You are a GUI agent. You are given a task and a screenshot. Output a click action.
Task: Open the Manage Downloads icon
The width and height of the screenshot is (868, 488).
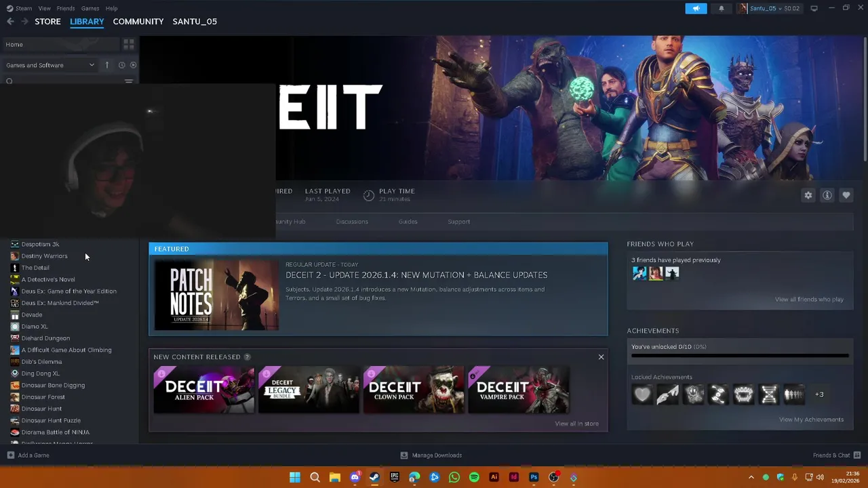404,455
